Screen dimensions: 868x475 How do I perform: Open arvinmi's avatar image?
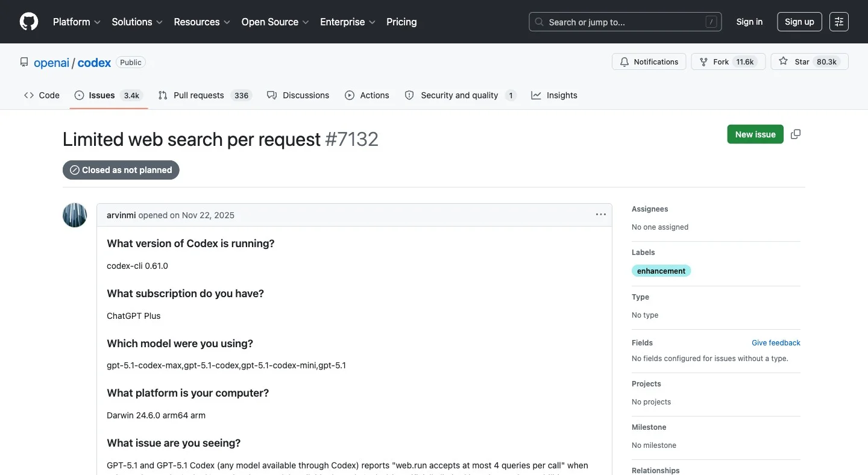coord(75,215)
